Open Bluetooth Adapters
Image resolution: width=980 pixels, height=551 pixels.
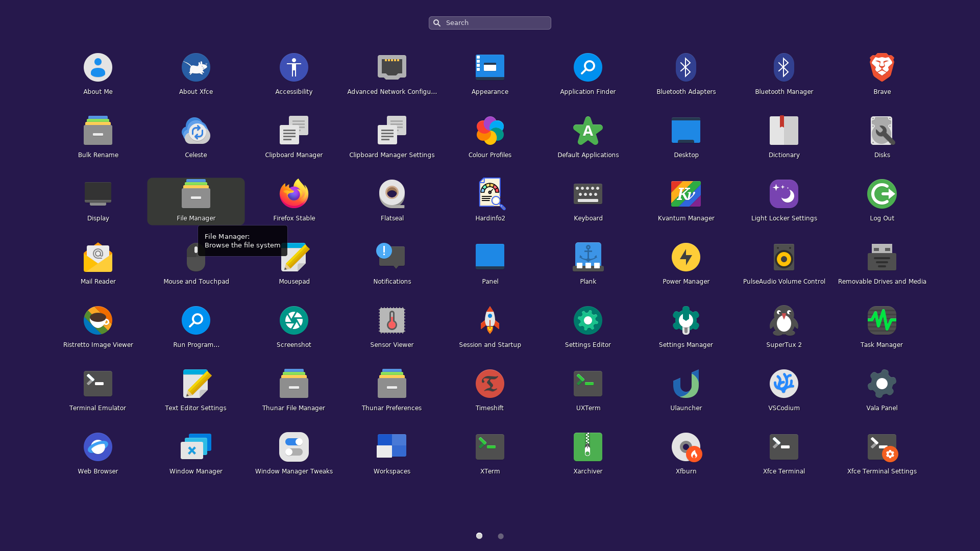click(x=686, y=74)
